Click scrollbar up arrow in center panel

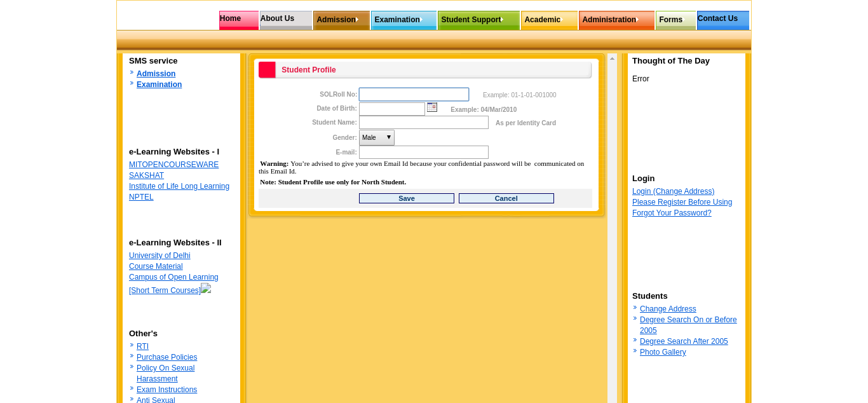(612, 59)
